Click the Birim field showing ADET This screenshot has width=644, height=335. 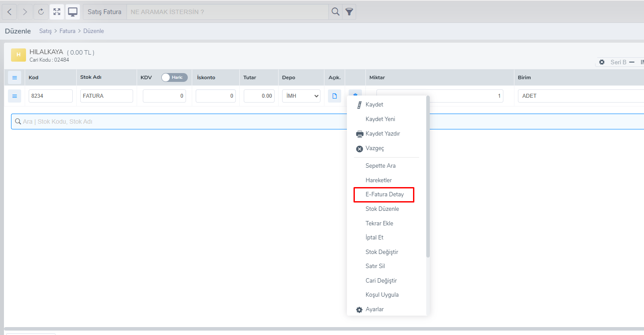coord(581,96)
